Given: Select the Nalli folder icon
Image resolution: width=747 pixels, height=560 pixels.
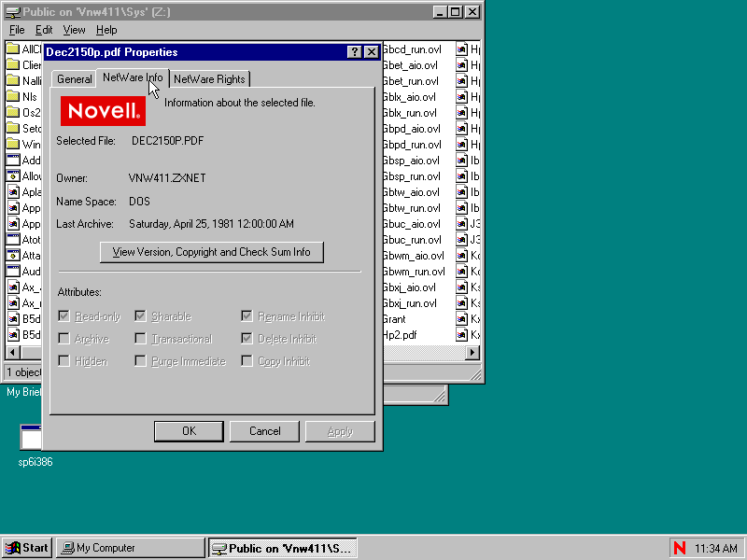Looking at the screenshot, I should tap(13, 81).
